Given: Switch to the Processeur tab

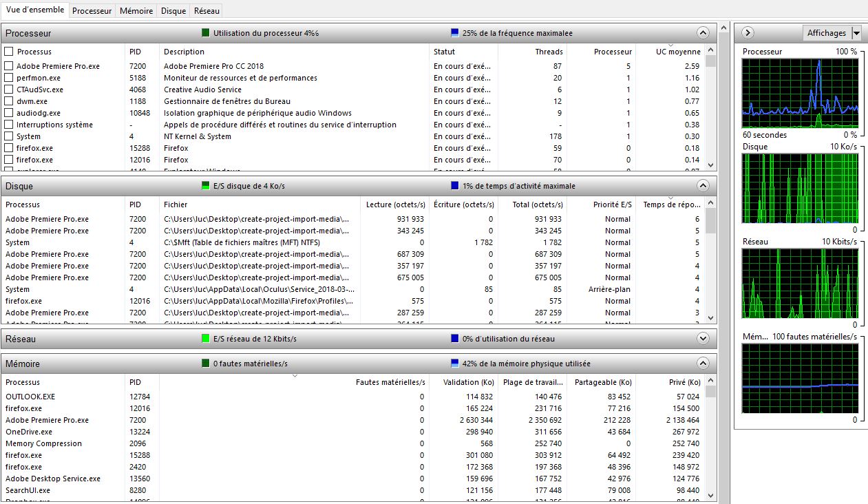Looking at the screenshot, I should [92, 11].
